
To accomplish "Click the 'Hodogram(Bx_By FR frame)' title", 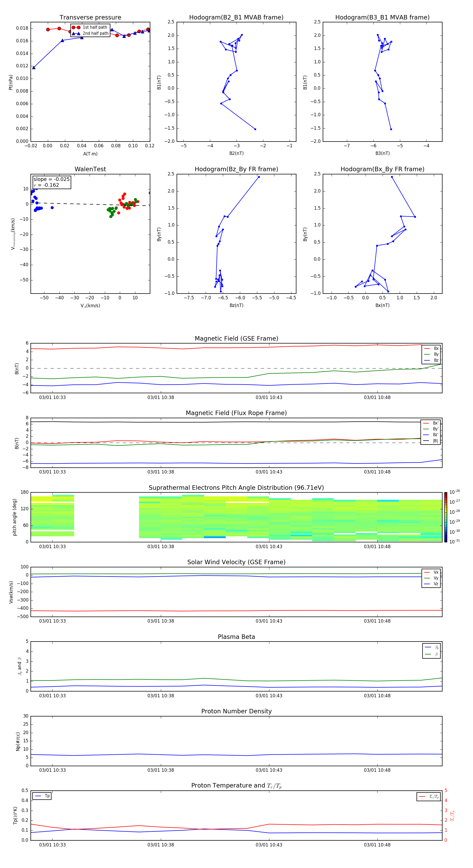I will point(382,169).
